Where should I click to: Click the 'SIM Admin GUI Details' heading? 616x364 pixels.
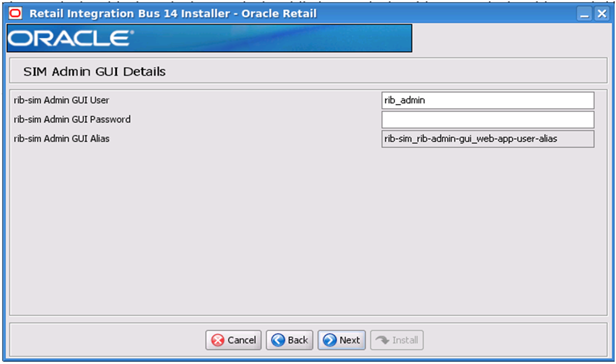tap(95, 72)
